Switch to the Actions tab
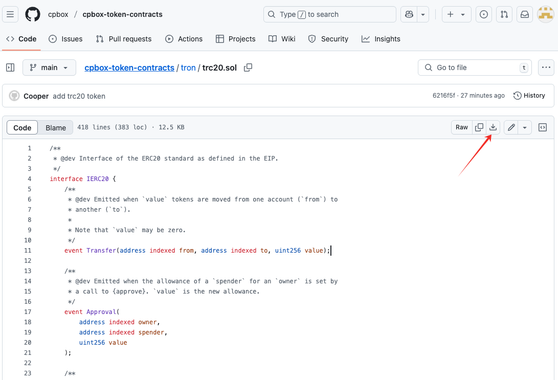 [x=184, y=39]
